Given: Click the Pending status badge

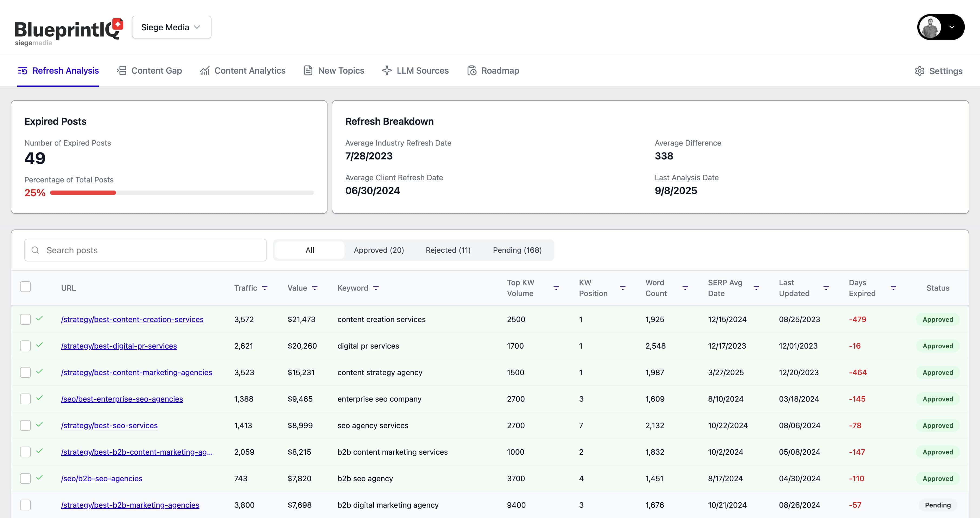Looking at the screenshot, I should (938, 505).
